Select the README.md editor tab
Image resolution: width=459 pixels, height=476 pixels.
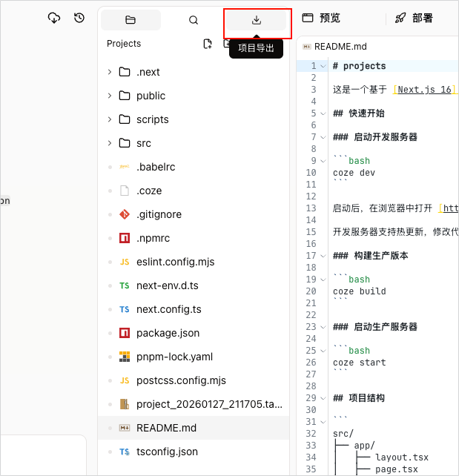coord(335,47)
